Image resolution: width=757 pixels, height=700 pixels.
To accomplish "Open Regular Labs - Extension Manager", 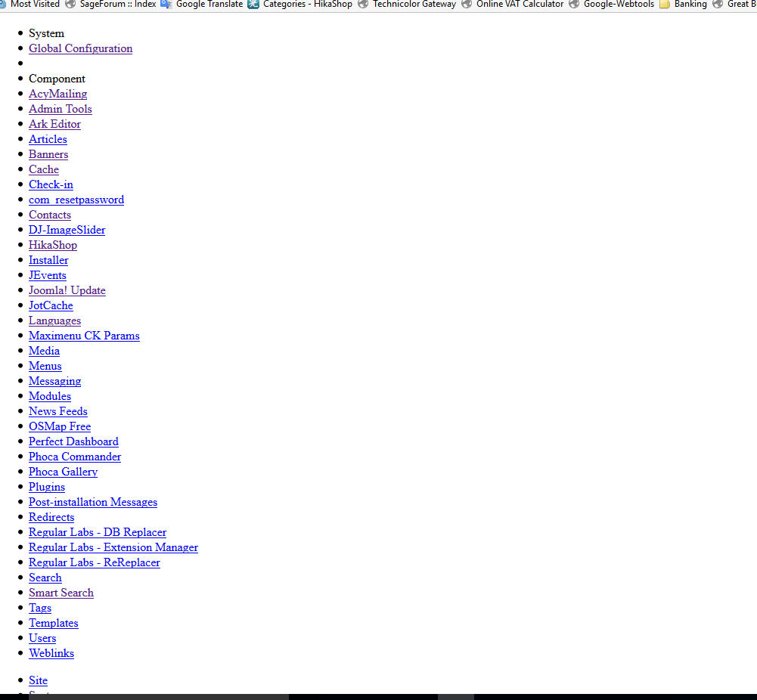I will [x=113, y=547].
